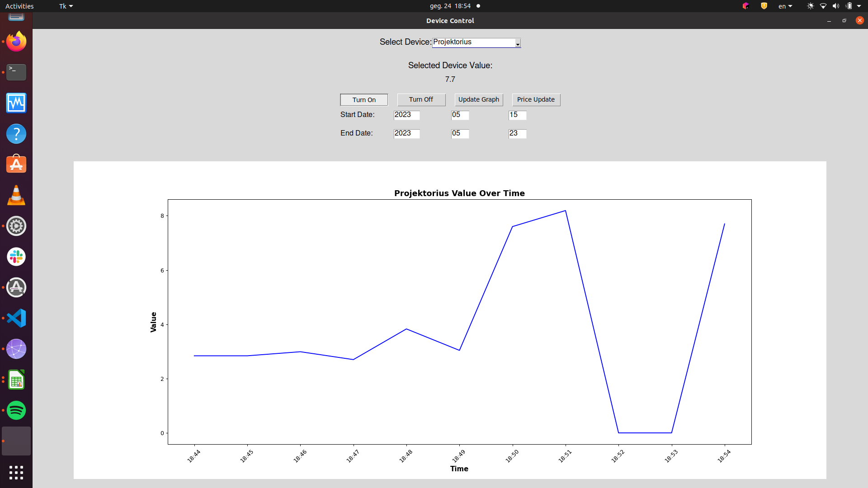
Task: Open VLC media player
Action: (x=16, y=195)
